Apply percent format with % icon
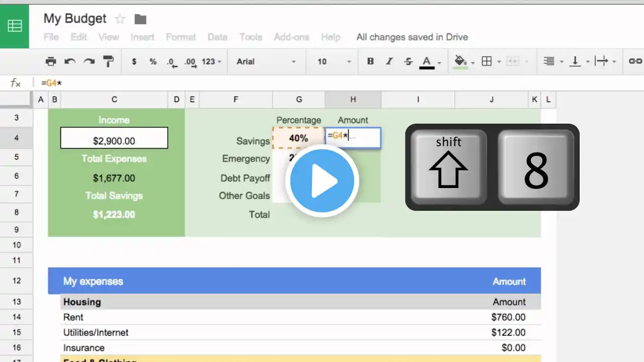 (153, 61)
